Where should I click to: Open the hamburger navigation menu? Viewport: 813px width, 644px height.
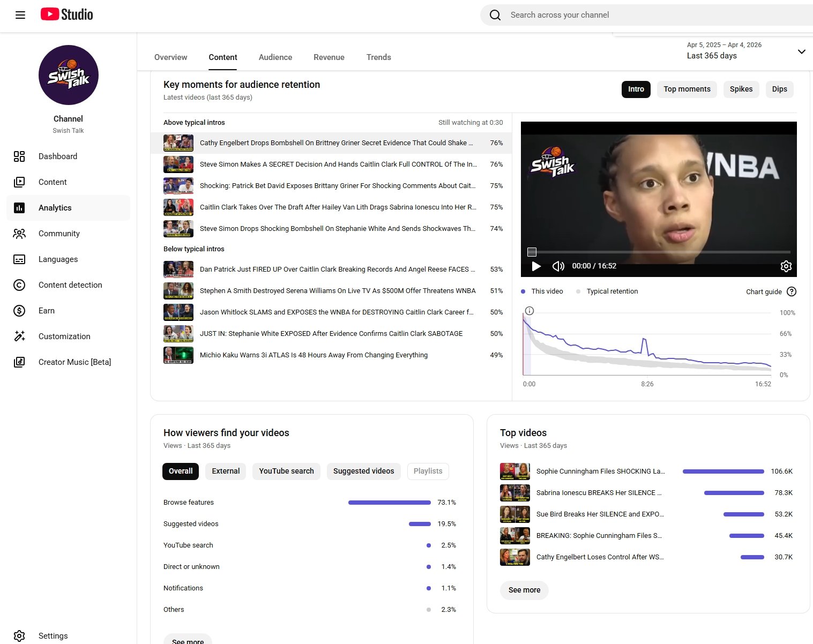point(20,15)
